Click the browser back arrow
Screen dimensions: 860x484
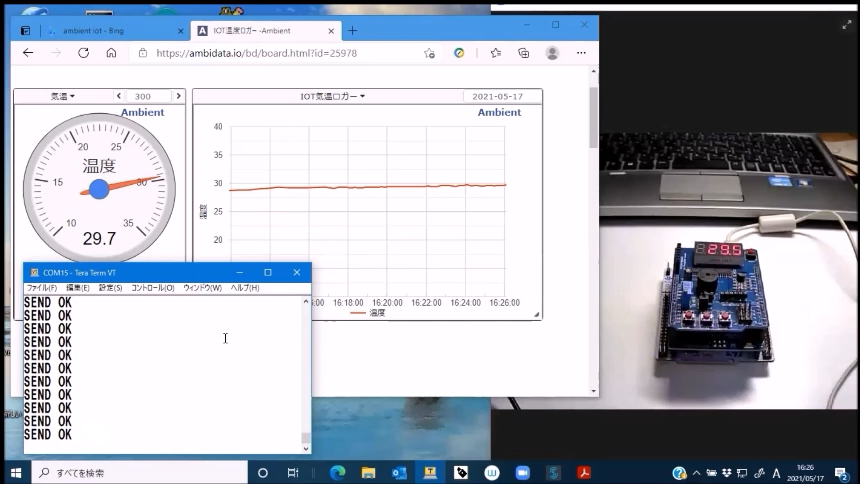(28, 53)
